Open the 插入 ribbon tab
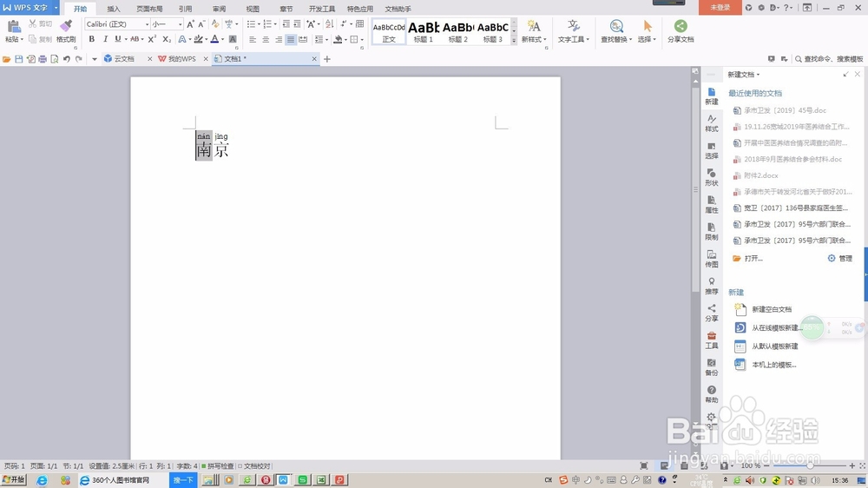This screenshot has width=868, height=488. click(114, 9)
